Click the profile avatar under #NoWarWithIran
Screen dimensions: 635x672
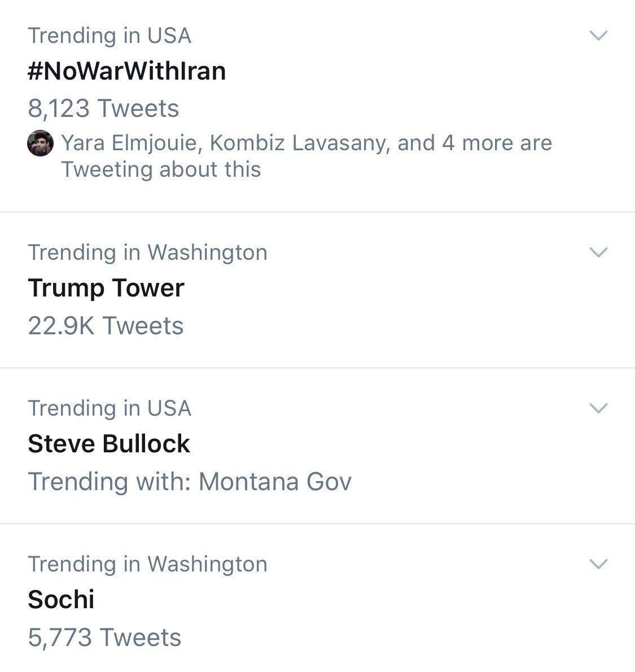tap(41, 143)
